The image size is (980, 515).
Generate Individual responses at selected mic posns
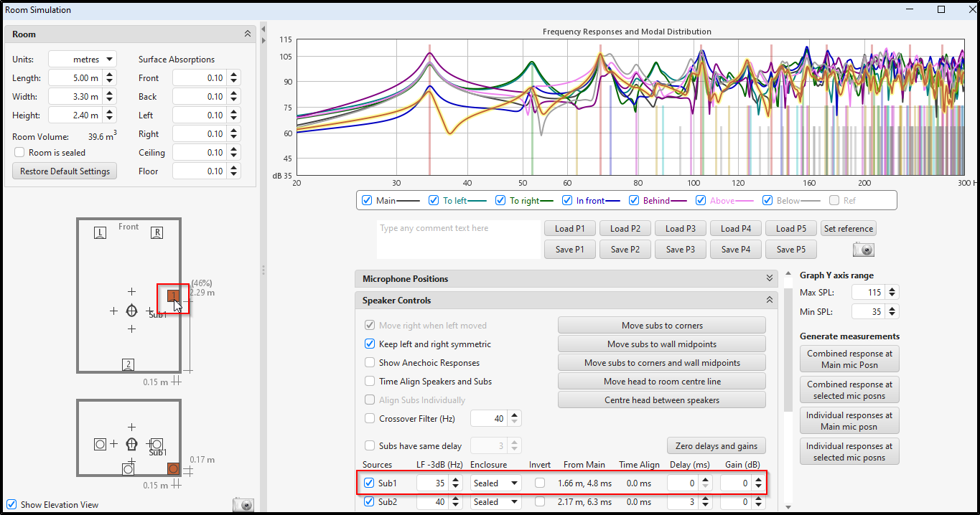[849, 451]
